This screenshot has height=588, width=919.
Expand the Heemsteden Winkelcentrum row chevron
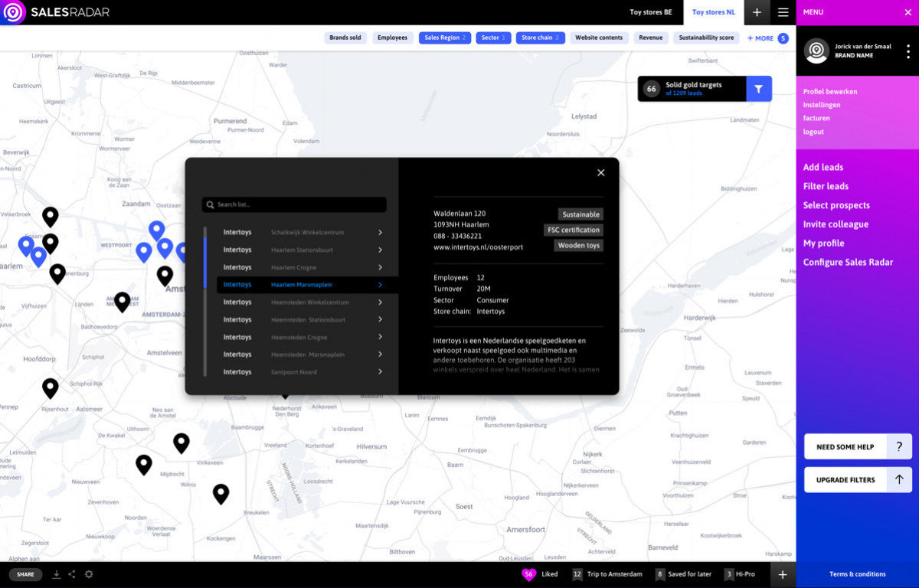tap(380, 302)
